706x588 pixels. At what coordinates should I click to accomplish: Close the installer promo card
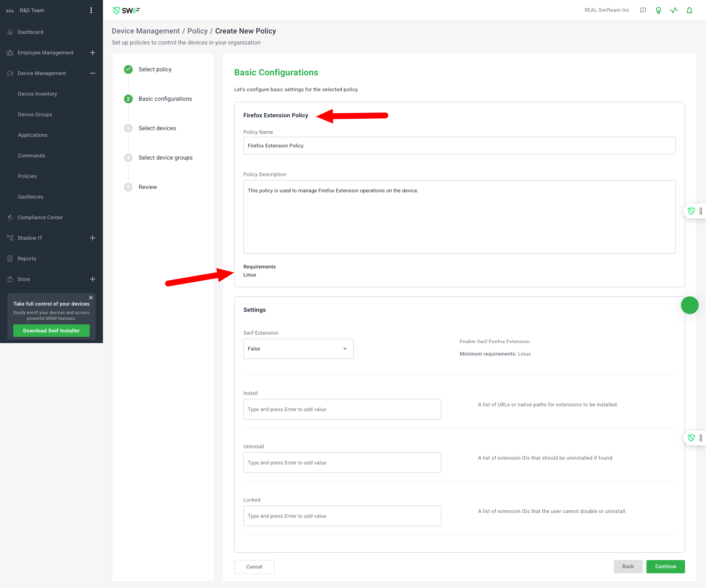tap(91, 297)
